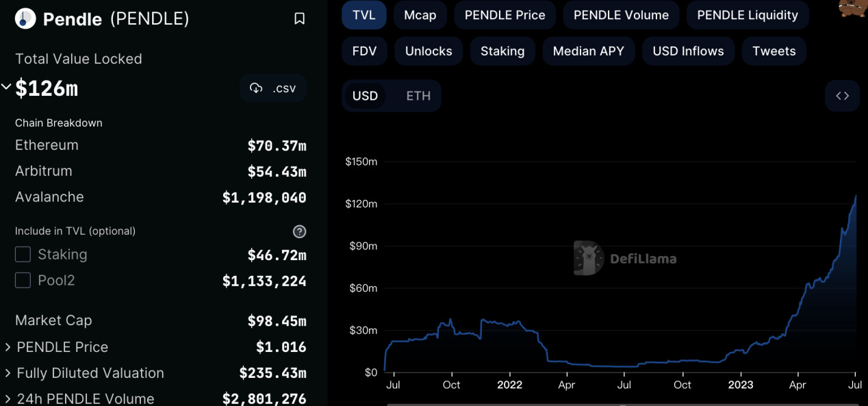Enable the Pool2 checkbox

pyautogui.click(x=23, y=280)
